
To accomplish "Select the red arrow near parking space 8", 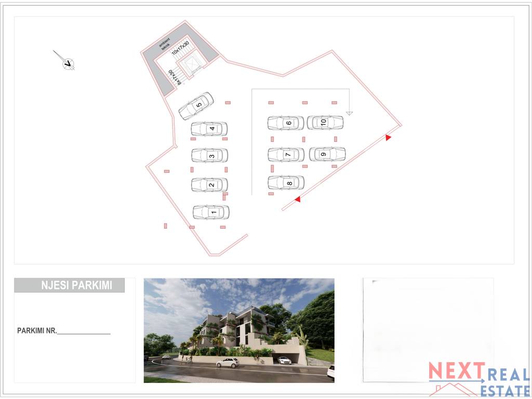I will pos(298,198).
